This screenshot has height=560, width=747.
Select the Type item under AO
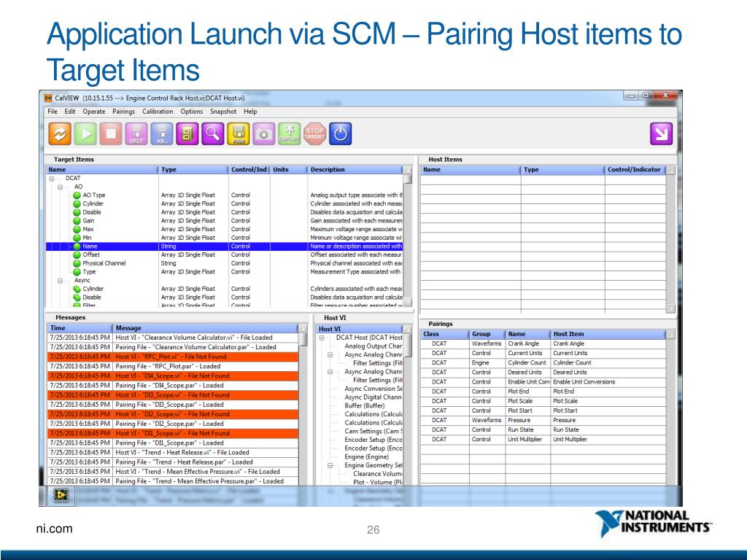(89, 272)
